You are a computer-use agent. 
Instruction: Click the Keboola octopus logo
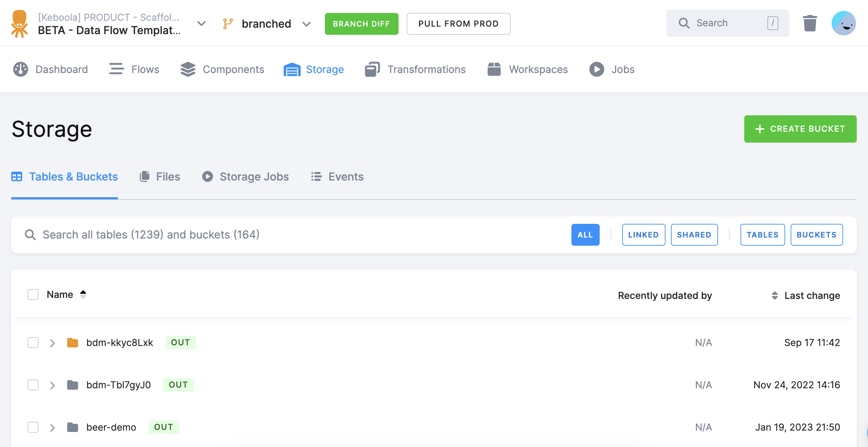(x=19, y=23)
